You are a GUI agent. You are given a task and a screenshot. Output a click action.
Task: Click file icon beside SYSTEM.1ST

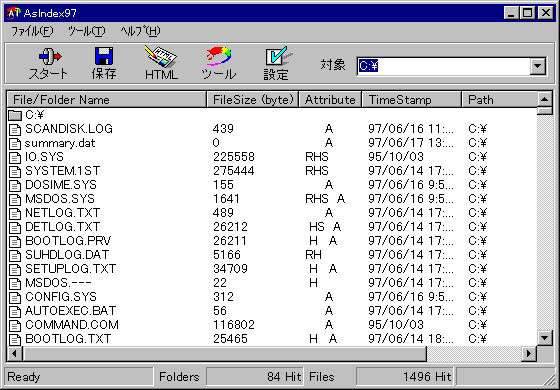coord(15,171)
